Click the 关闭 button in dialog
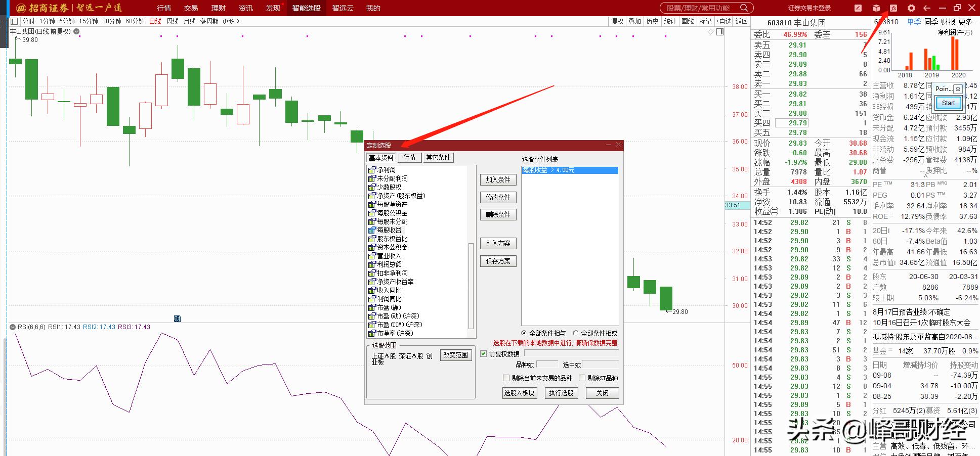 (x=602, y=393)
